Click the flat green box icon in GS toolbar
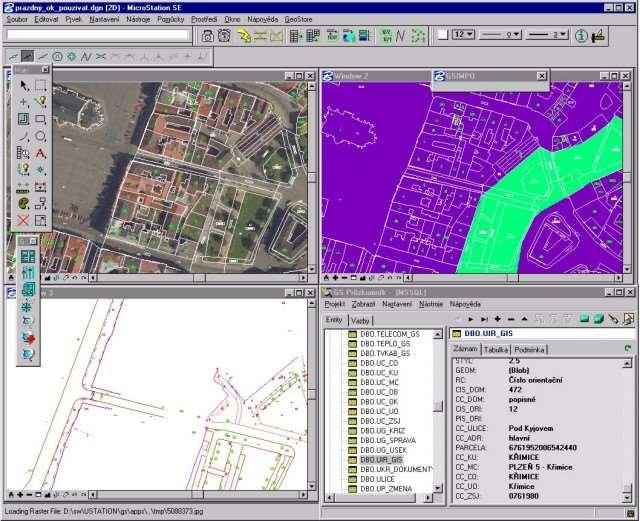 click(x=585, y=319)
